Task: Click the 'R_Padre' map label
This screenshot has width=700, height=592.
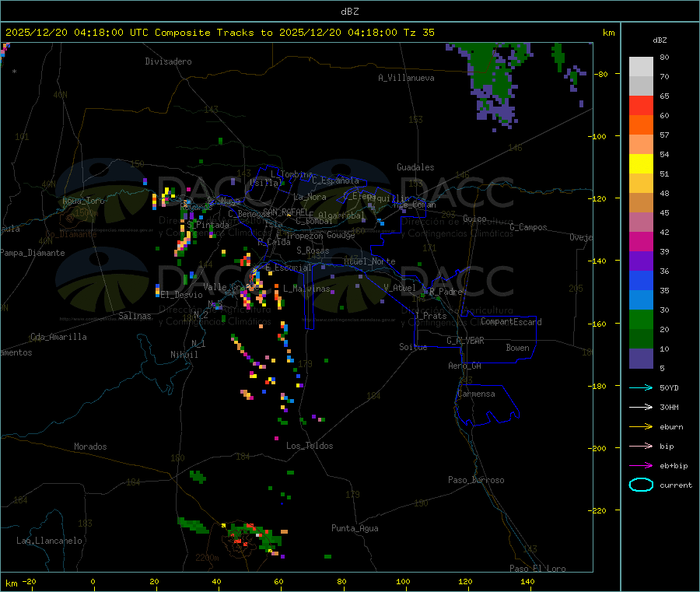Action: [446, 292]
